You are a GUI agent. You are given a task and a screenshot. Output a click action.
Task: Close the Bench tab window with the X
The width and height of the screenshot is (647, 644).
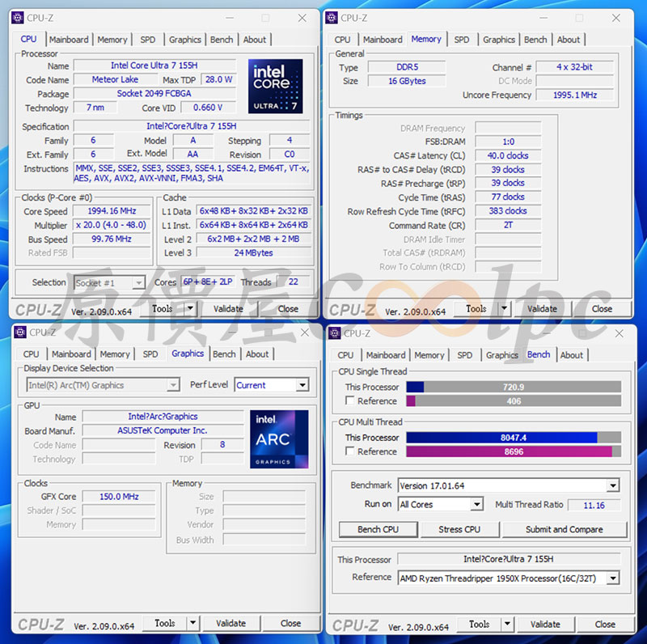coord(620,333)
